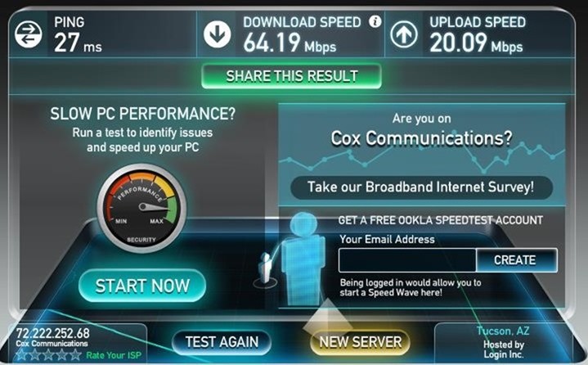
Task: Rate ISP with the first star
Action: [x=21, y=354]
